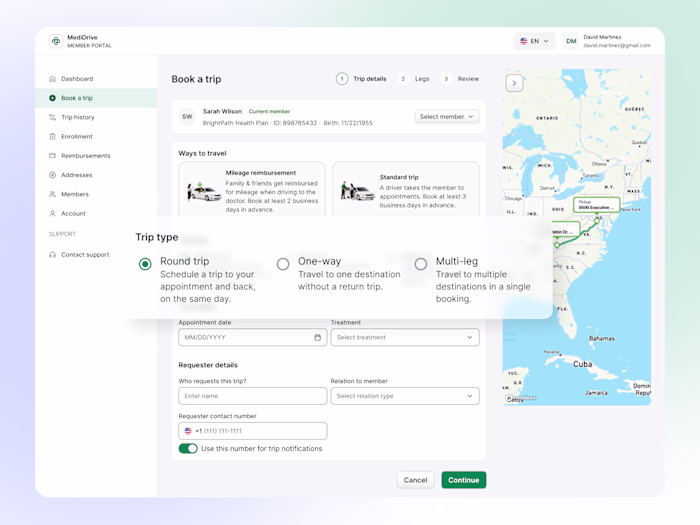Click the Enrollment clipboard icon
700x525 pixels.
pyautogui.click(x=52, y=137)
